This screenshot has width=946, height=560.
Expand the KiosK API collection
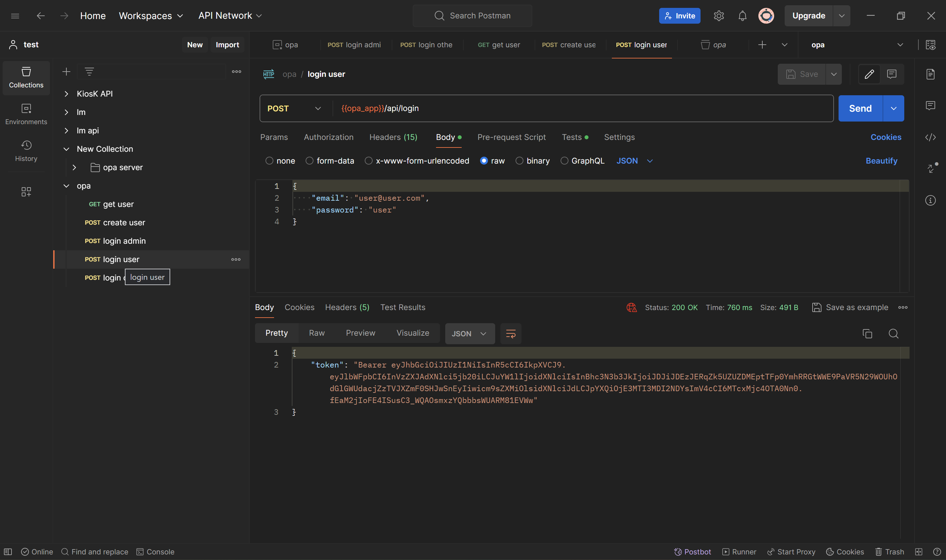tap(66, 94)
